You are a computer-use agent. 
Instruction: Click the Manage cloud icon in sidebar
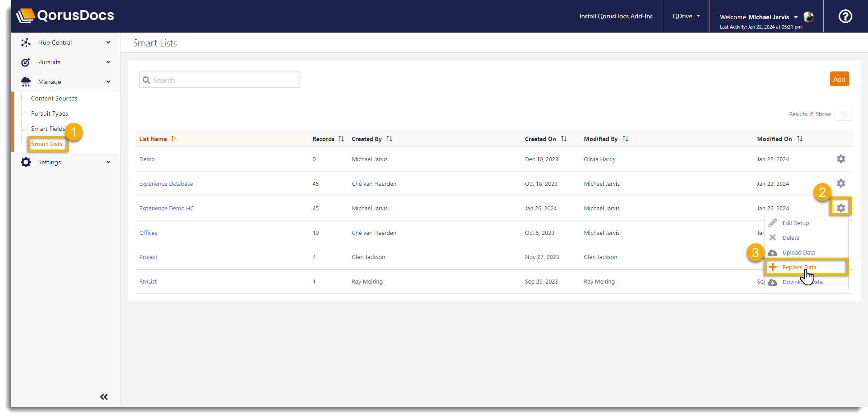tap(25, 81)
